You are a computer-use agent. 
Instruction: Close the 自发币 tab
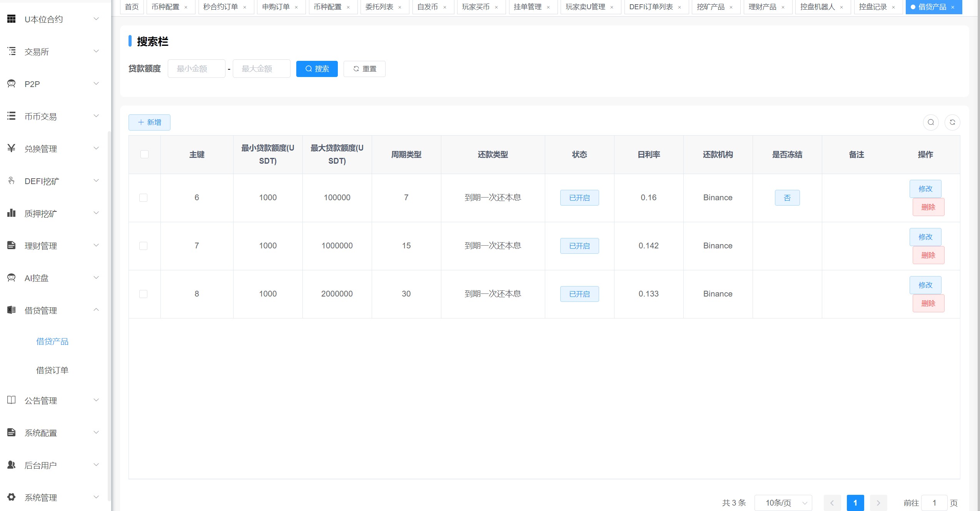pos(445,7)
